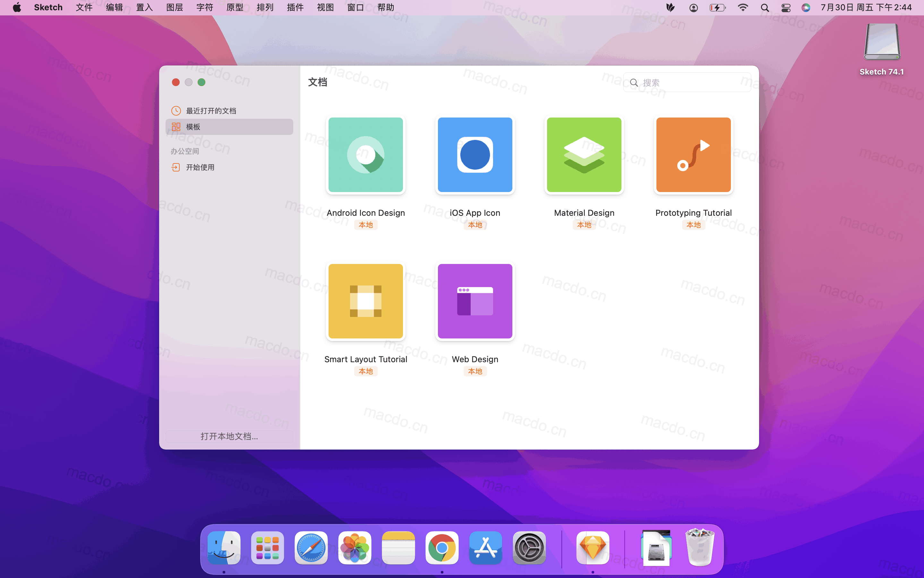Click the Sketch diamond icon in the Dock

[x=593, y=547]
